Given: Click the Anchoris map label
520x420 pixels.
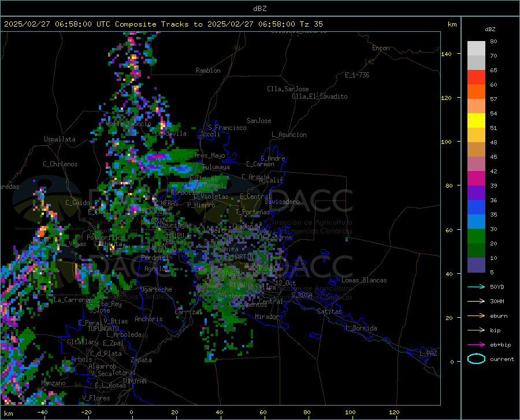Looking at the screenshot, I should 148,319.
